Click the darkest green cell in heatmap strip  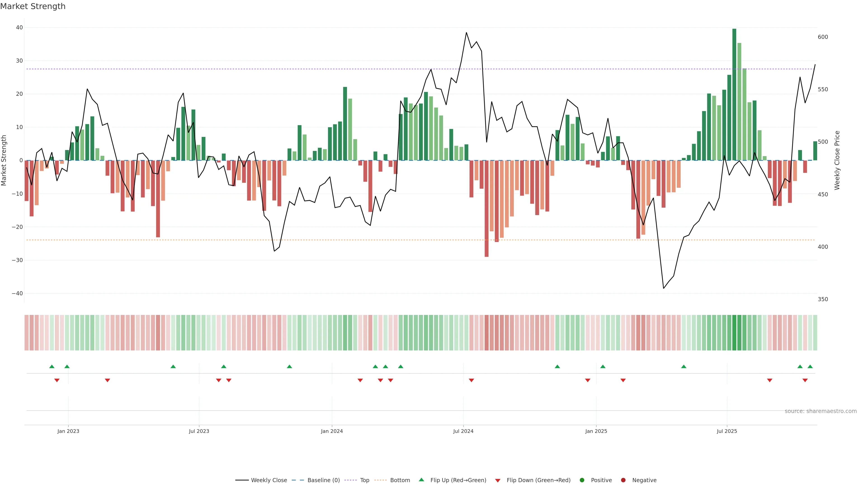[734, 333]
